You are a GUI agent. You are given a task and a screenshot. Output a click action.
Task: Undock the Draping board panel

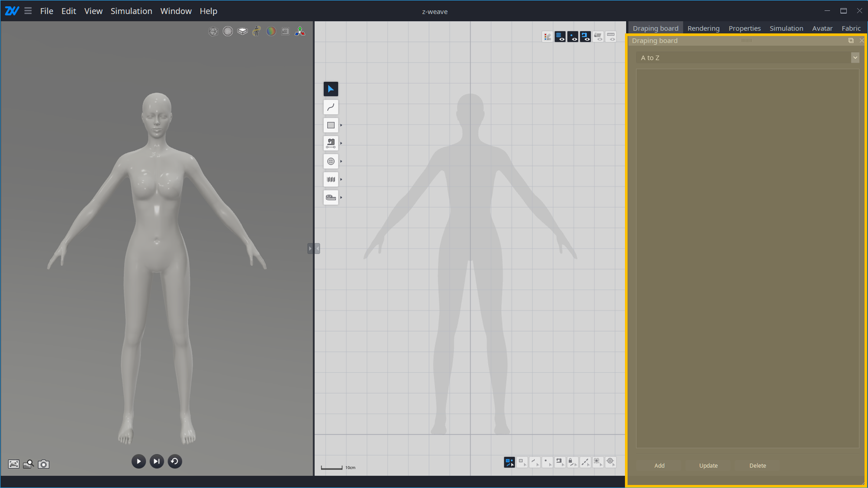click(851, 40)
